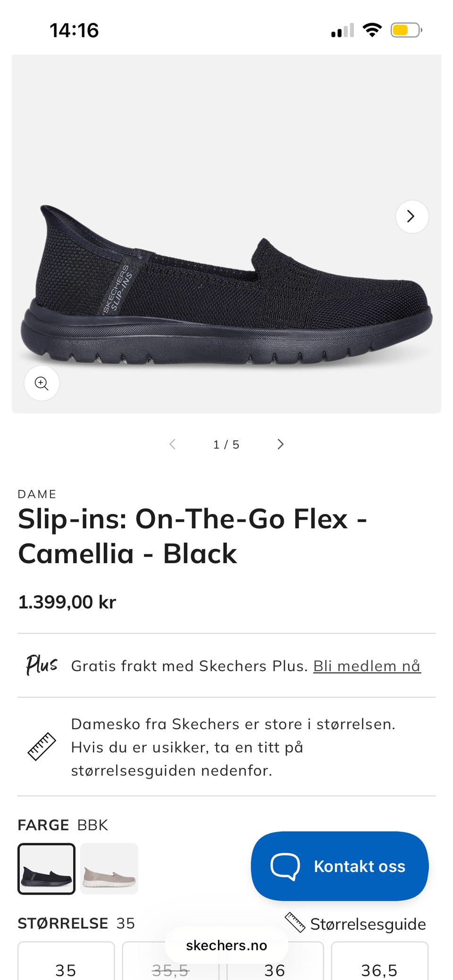This screenshot has height=980, width=453.
Task: Open the Størrelsesguide link
Action: (x=368, y=924)
